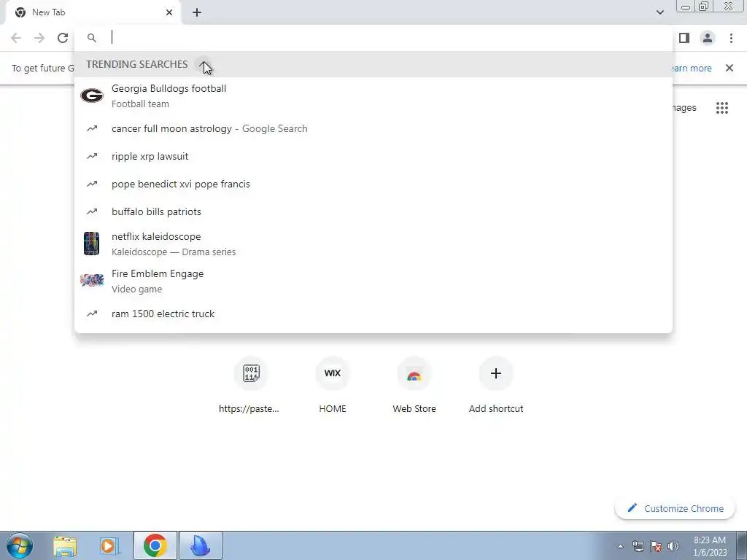Viewport: 747px width, 560px height.
Task: Click Customize Chrome button
Action: [676, 508]
